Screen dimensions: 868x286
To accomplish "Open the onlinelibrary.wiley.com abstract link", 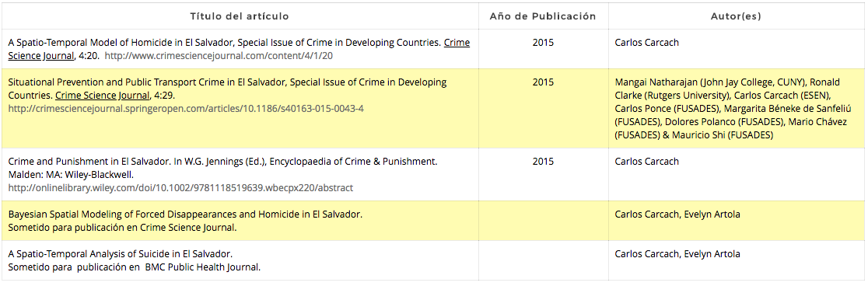I will (180, 188).
